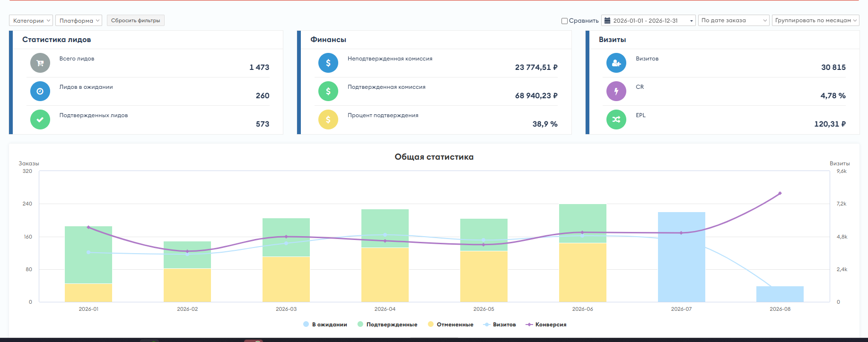The width and height of the screenshot is (868, 342).
Task: Open the По дате заказа dropdown
Action: click(x=734, y=20)
